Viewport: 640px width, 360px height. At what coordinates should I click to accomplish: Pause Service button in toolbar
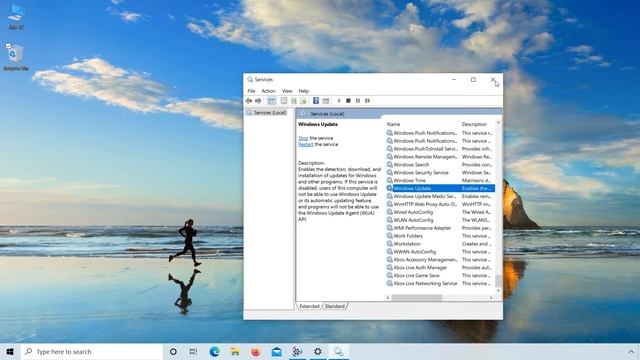[x=358, y=101]
